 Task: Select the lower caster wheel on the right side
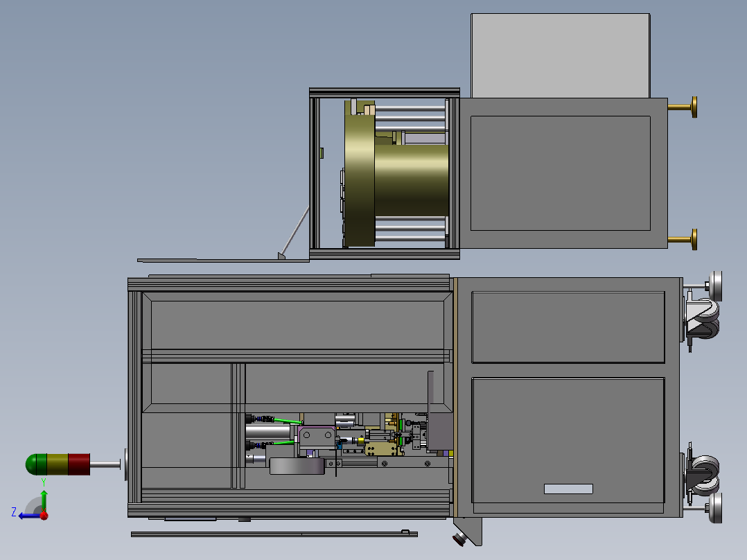[703, 475]
